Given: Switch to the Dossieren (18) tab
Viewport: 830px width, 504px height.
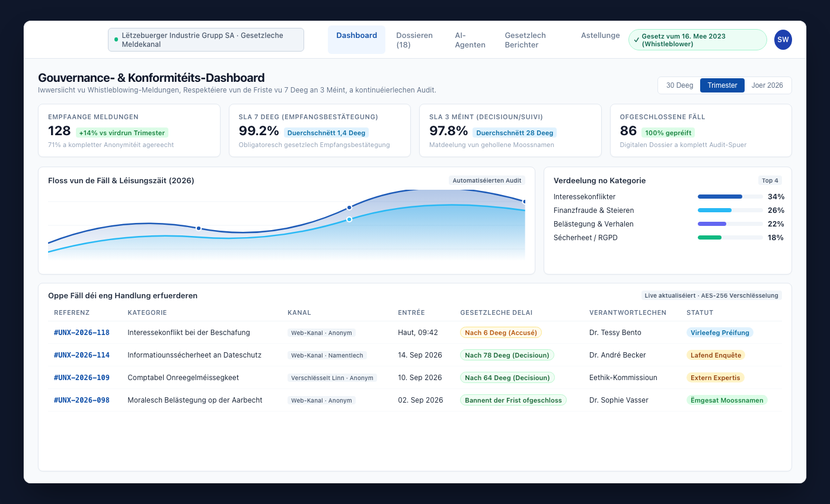Looking at the screenshot, I should tap(414, 40).
